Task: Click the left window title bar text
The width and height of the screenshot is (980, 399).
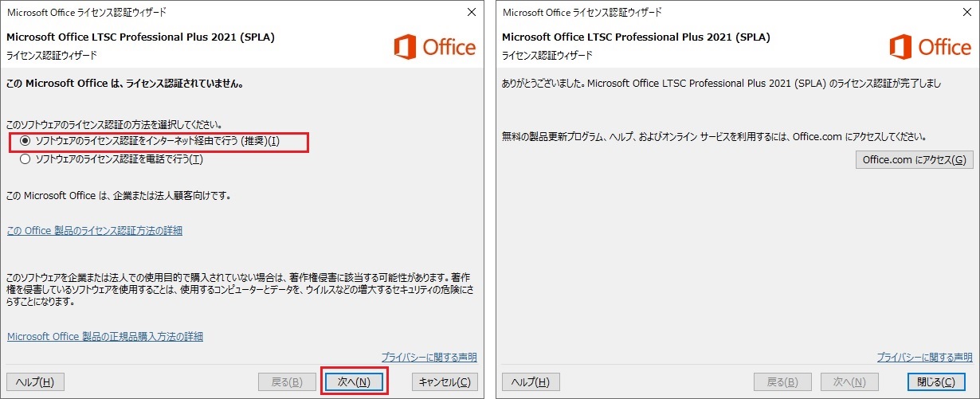Action: click(87, 13)
